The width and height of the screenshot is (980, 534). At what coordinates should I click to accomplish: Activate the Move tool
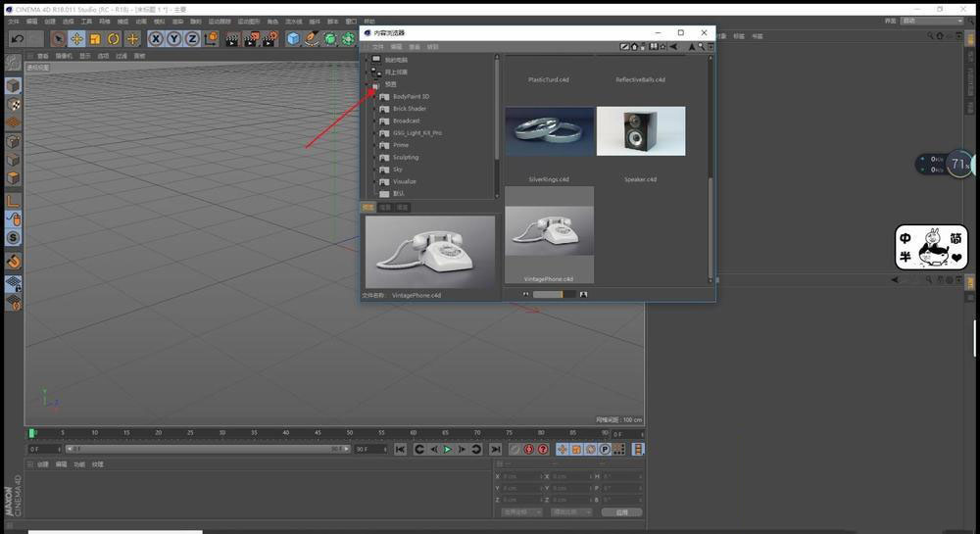coord(76,39)
